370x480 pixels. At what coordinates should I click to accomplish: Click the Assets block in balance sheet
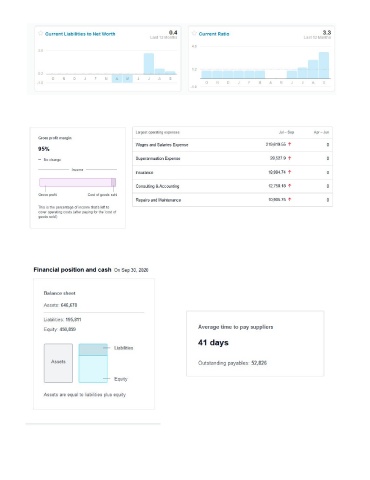pyautogui.click(x=58, y=363)
